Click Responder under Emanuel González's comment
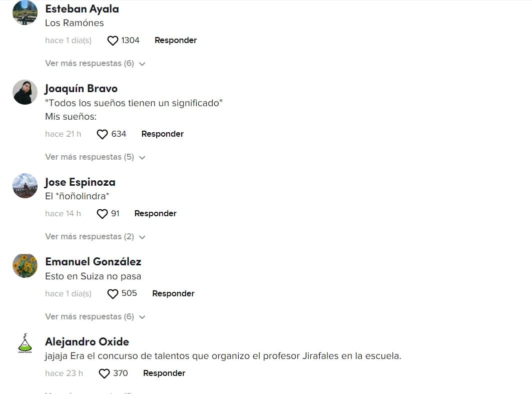Screen dimensions: 532x394 point(173,293)
